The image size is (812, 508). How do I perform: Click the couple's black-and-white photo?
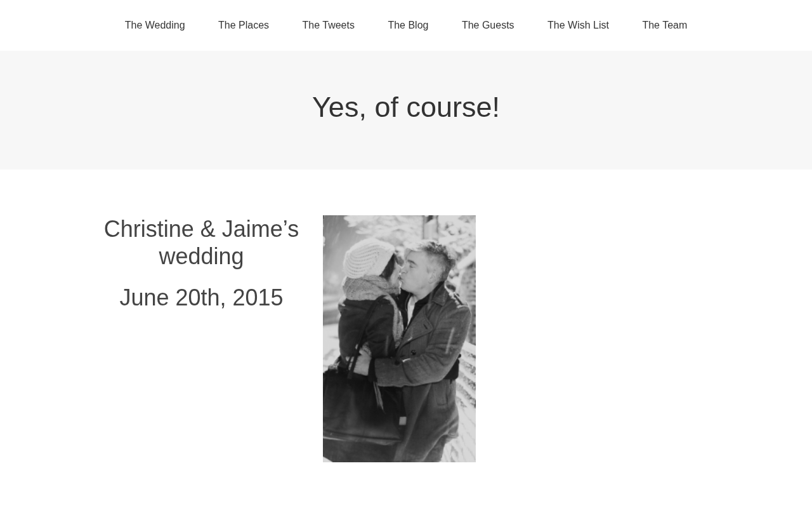point(399,338)
